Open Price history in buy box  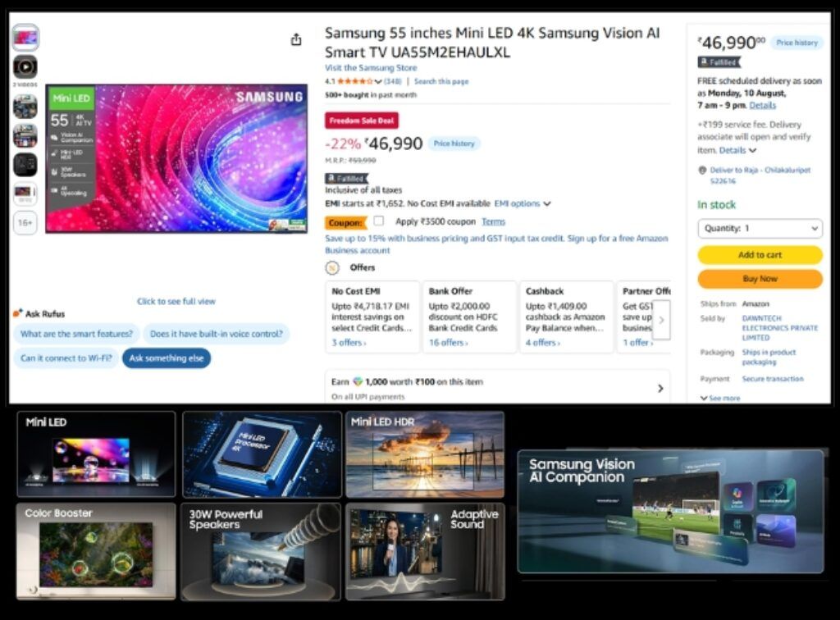pos(797,43)
